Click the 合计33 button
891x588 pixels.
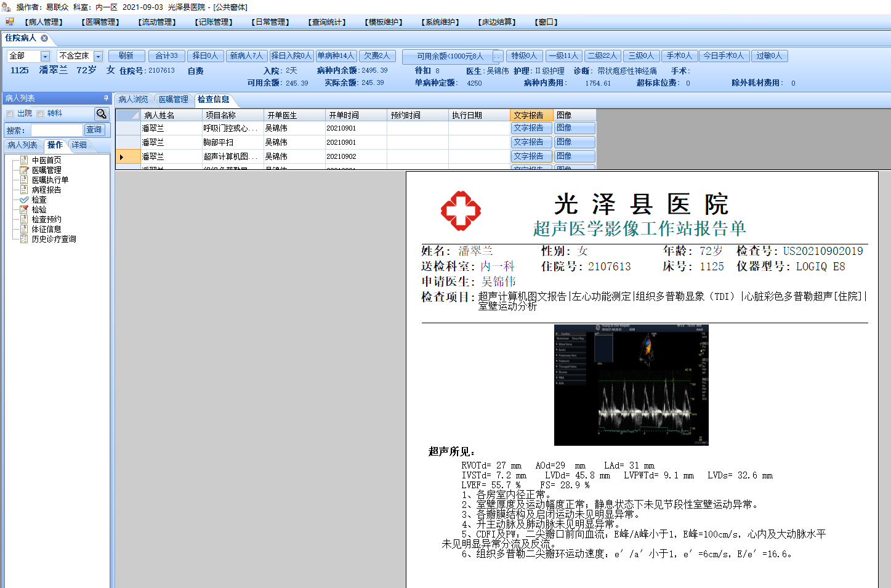(x=166, y=56)
